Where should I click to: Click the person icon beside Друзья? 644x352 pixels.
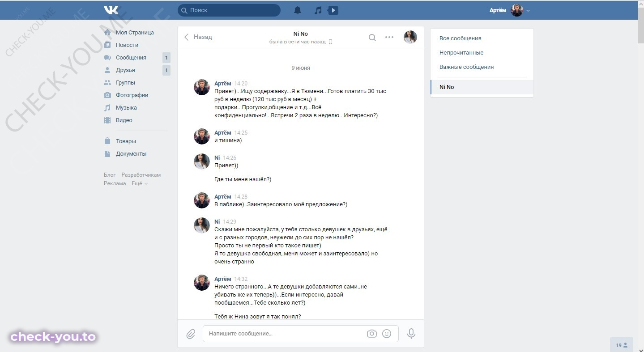[107, 70]
